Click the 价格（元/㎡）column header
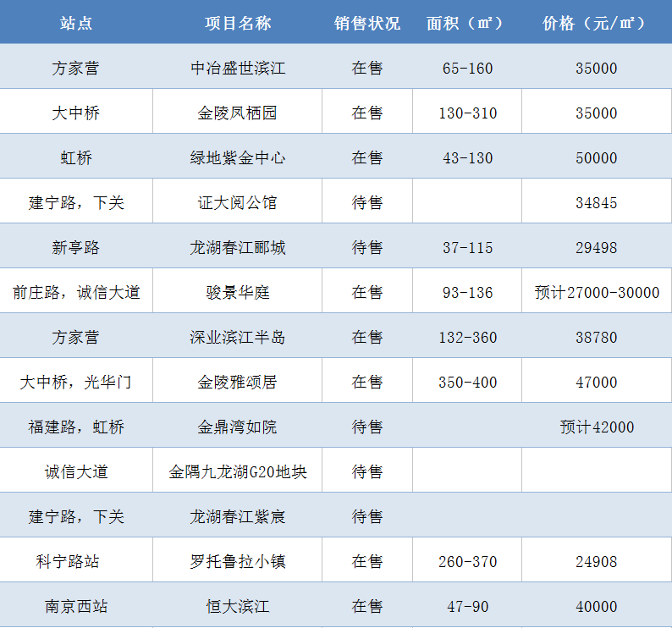The width and height of the screenshot is (672, 628). (x=596, y=23)
